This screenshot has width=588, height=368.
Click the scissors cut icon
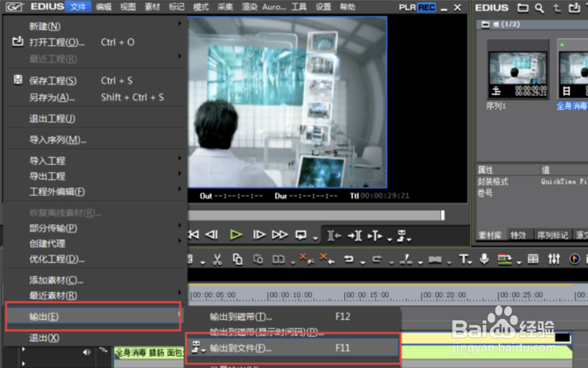pyautogui.click(x=217, y=259)
